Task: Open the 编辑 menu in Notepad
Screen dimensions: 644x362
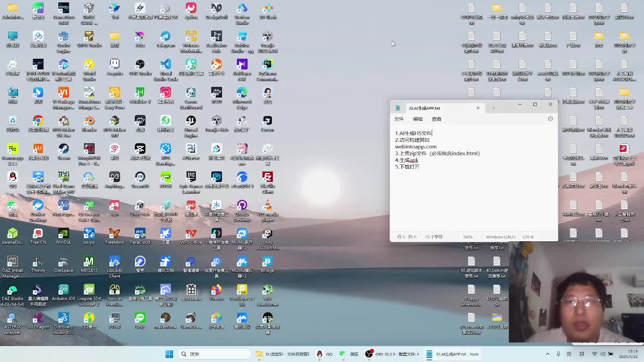Action: click(418, 119)
